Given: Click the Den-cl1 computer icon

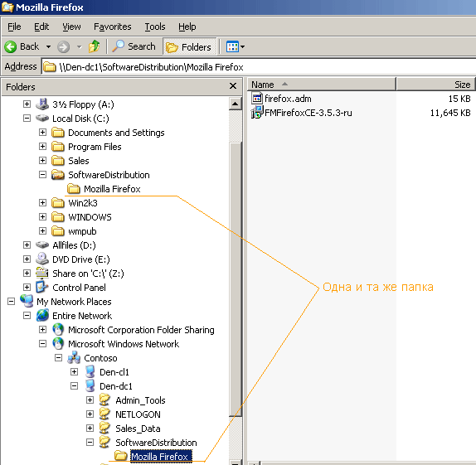Looking at the screenshot, I should 90,372.
